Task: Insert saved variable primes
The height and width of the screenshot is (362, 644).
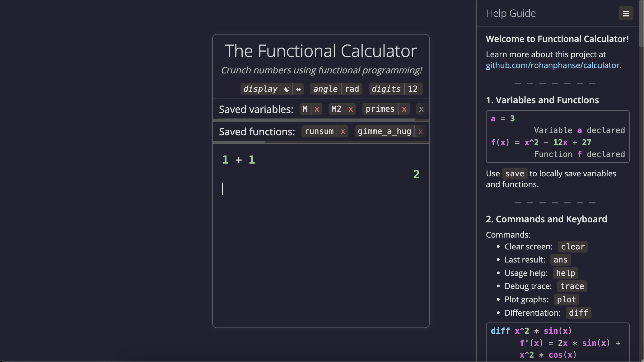Action: click(380, 109)
